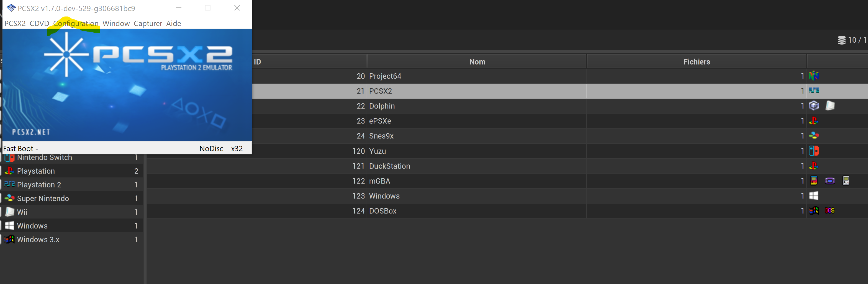Click the Nintendo 64 icon beside Project64
Image resolution: width=868 pixels, height=284 pixels.
pos(813,76)
